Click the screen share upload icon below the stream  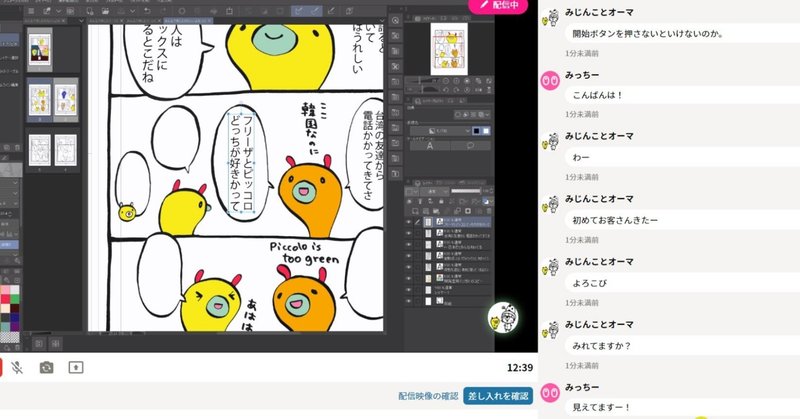(76, 367)
